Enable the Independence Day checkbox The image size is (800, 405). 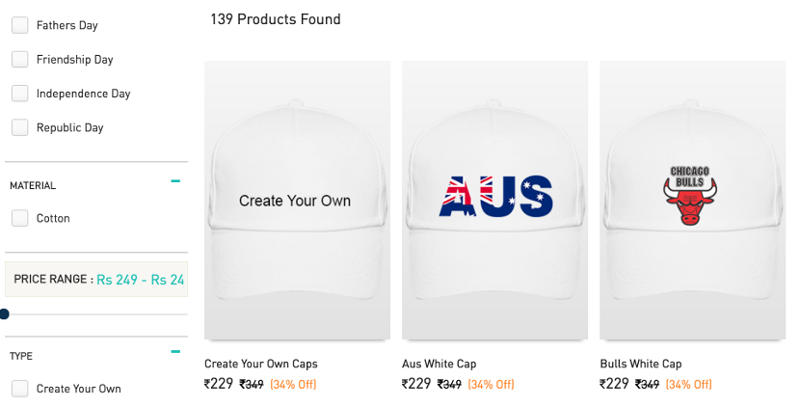(x=20, y=93)
